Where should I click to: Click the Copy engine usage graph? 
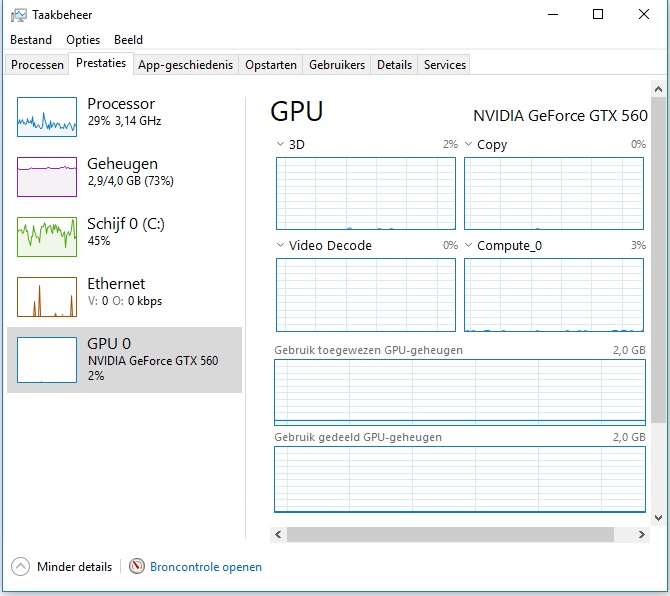click(x=554, y=193)
